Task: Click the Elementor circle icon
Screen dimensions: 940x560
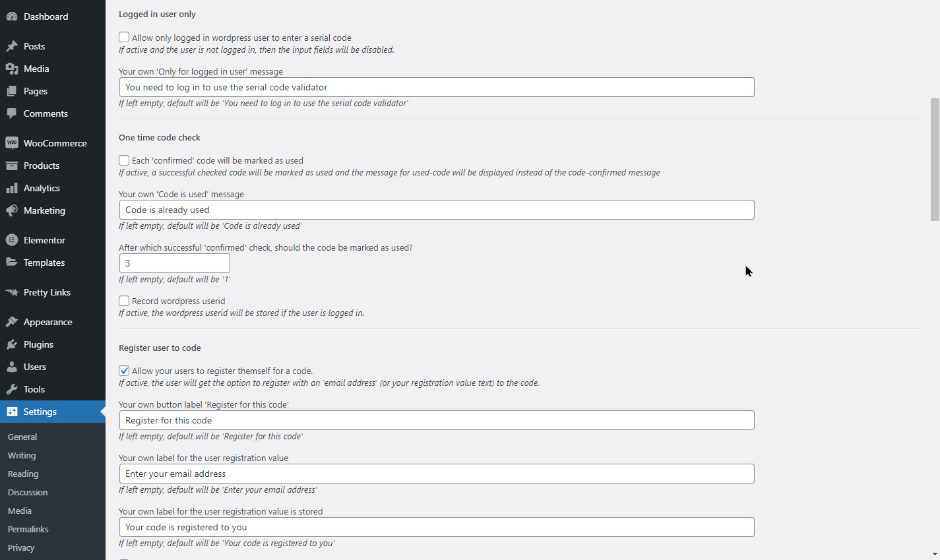Action: coord(12,240)
